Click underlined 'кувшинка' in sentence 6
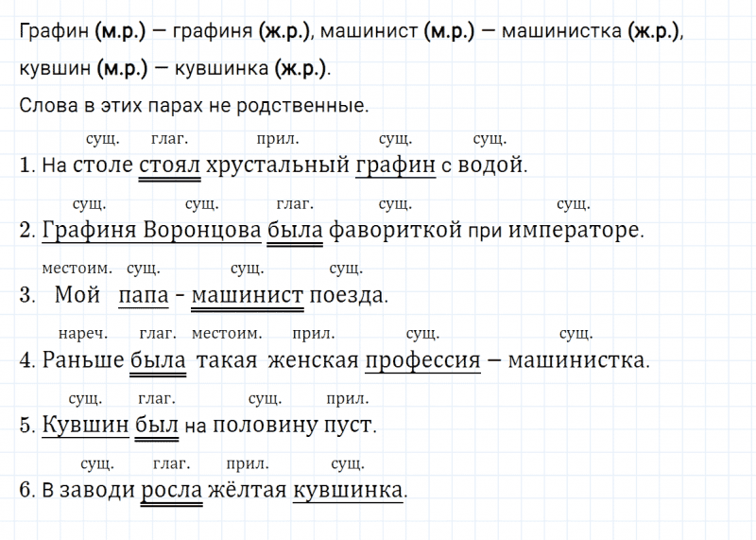 [348, 490]
